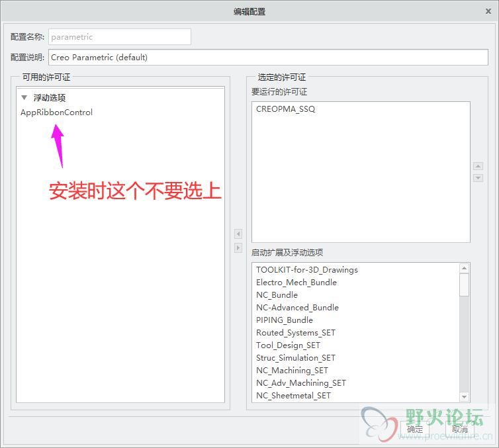The image size is (499, 448).
Task: Select CREOPMA_SSQ license entry
Action: tap(285, 109)
